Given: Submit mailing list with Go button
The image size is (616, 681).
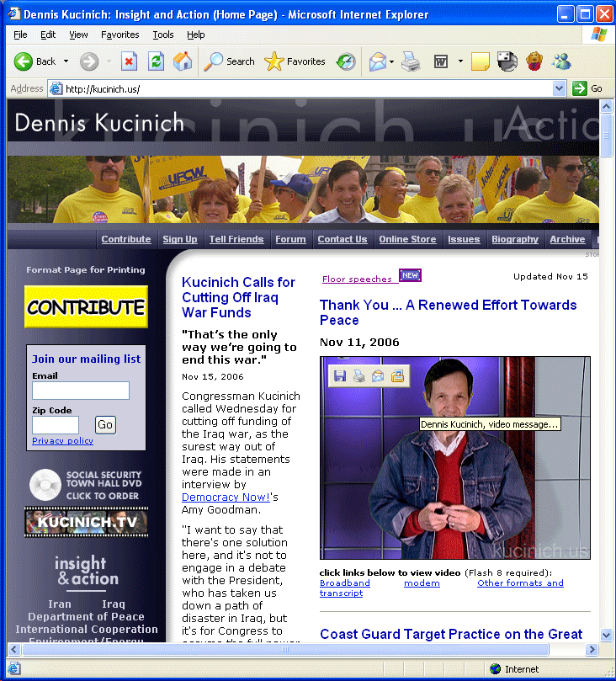Looking at the screenshot, I should [x=105, y=425].
